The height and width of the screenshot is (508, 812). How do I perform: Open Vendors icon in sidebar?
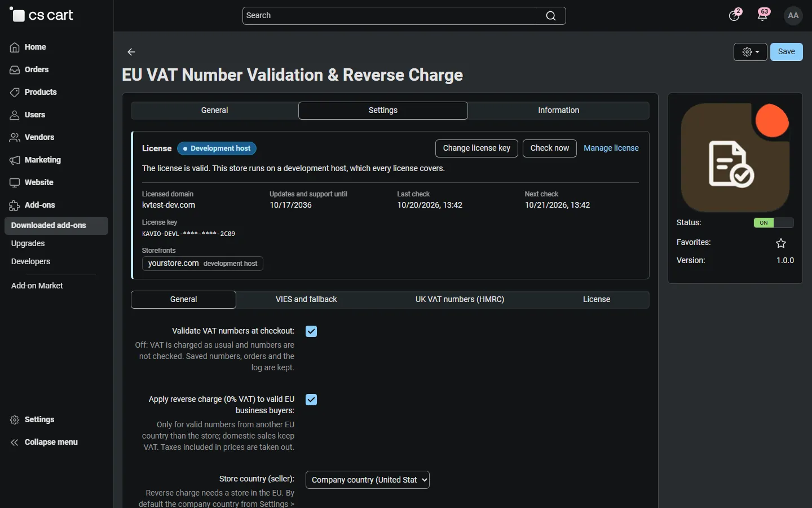pyautogui.click(x=15, y=138)
